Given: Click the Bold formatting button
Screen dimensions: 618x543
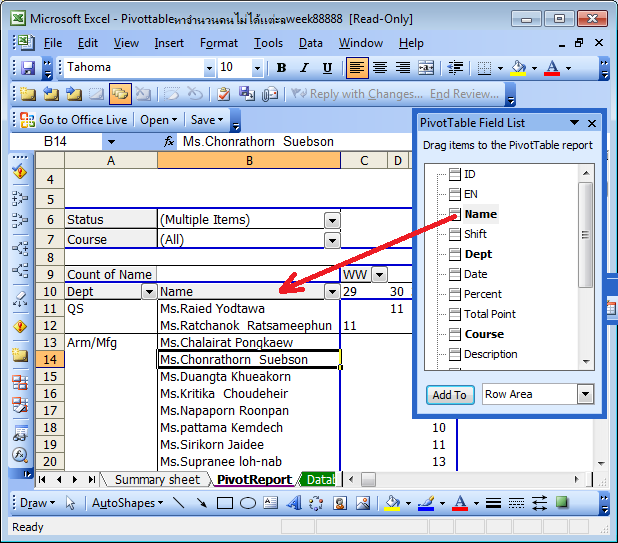Looking at the screenshot, I should [x=281, y=68].
